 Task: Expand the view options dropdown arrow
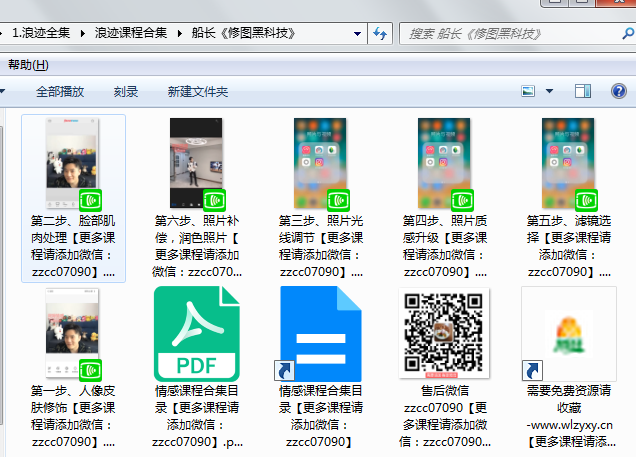point(549,91)
